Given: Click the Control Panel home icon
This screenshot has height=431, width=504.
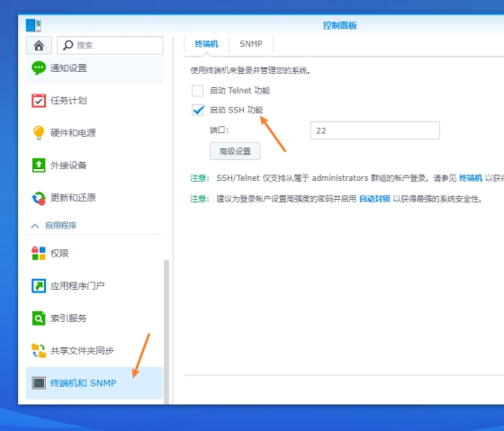Looking at the screenshot, I should click(39, 45).
